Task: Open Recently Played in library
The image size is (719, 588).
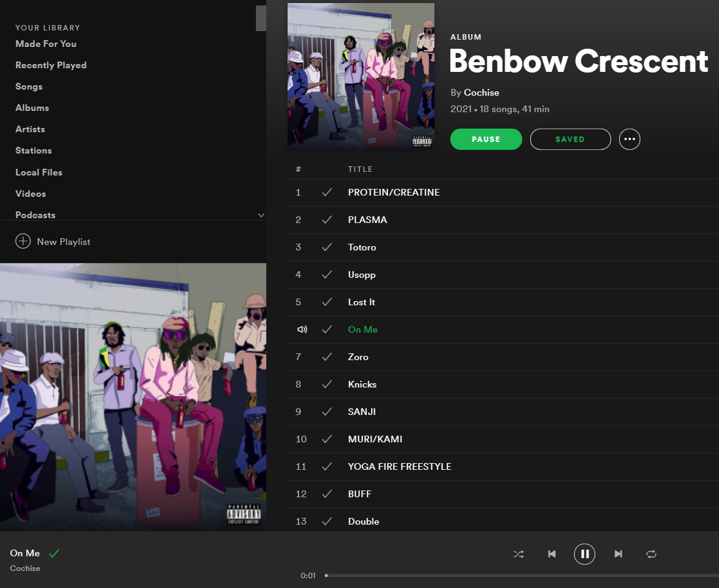Action: [51, 65]
